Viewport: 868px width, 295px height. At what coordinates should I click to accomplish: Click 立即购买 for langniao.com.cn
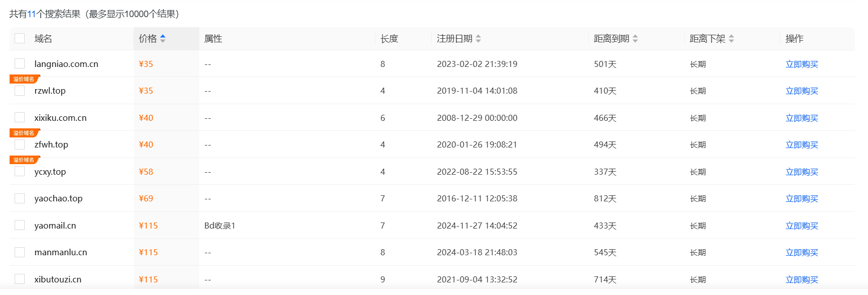(x=802, y=64)
